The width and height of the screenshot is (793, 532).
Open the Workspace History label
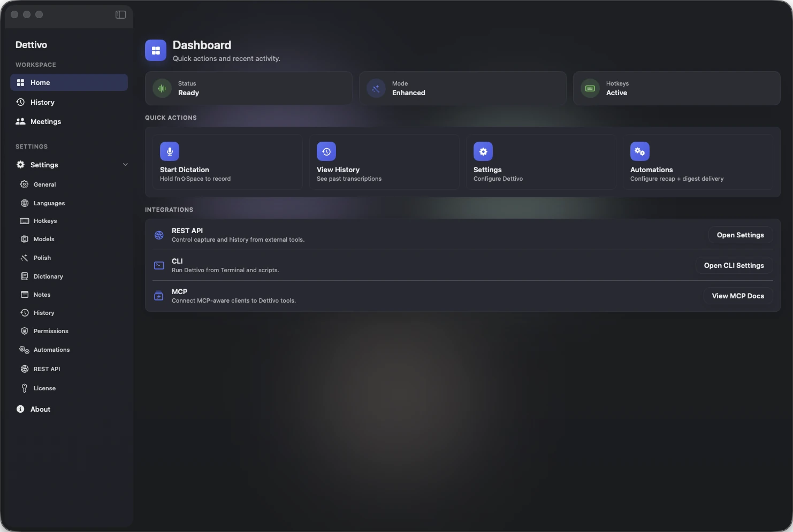click(42, 102)
